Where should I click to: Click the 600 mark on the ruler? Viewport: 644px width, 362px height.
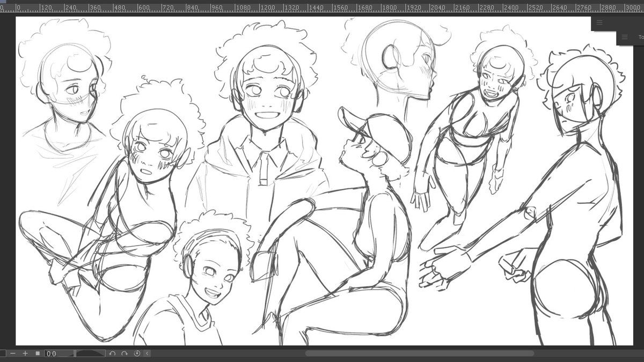click(x=143, y=8)
